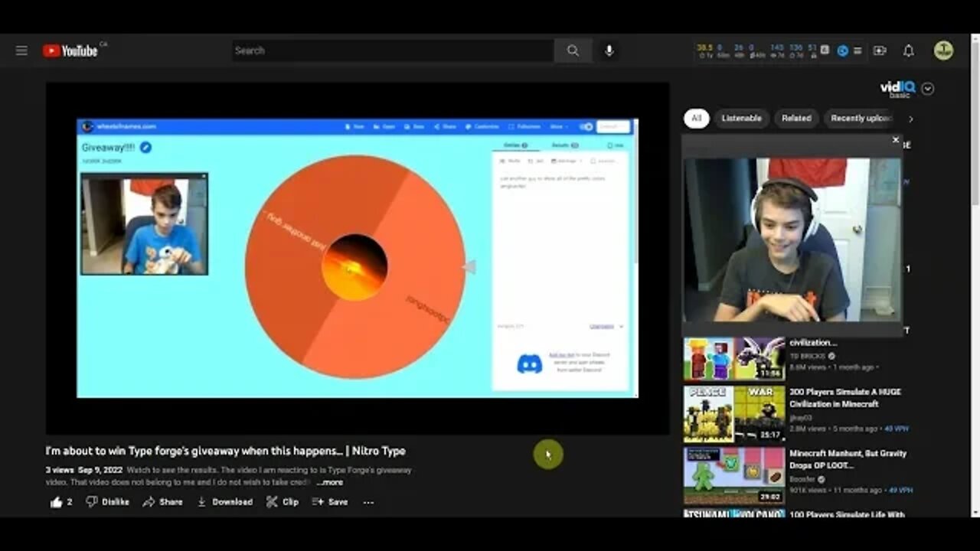Select the Related filter chip
The height and width of the screenshot is (551, 980).
coord(796,119)
